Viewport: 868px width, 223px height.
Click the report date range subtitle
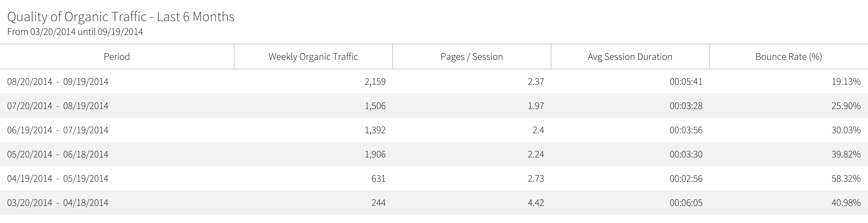[75, 32]
